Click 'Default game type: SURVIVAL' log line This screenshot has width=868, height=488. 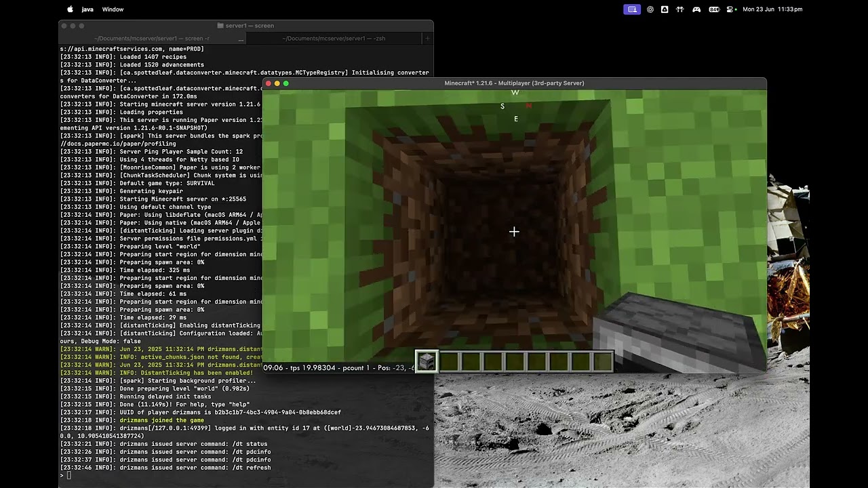[137, 183]
